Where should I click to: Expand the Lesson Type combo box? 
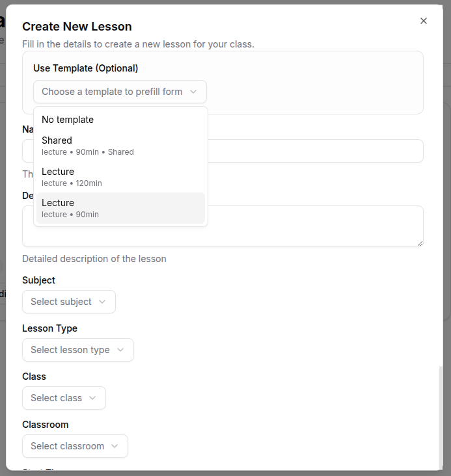[x=77, y=350]
